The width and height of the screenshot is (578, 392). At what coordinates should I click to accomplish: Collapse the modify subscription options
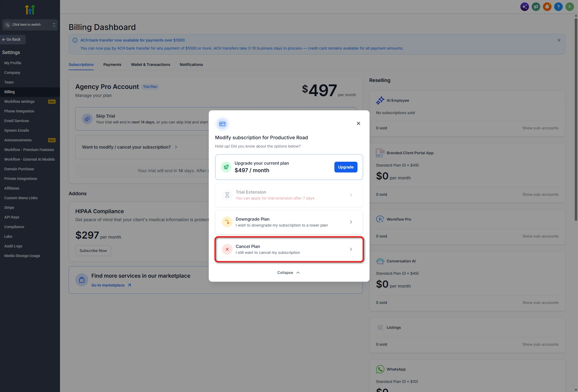289,273
